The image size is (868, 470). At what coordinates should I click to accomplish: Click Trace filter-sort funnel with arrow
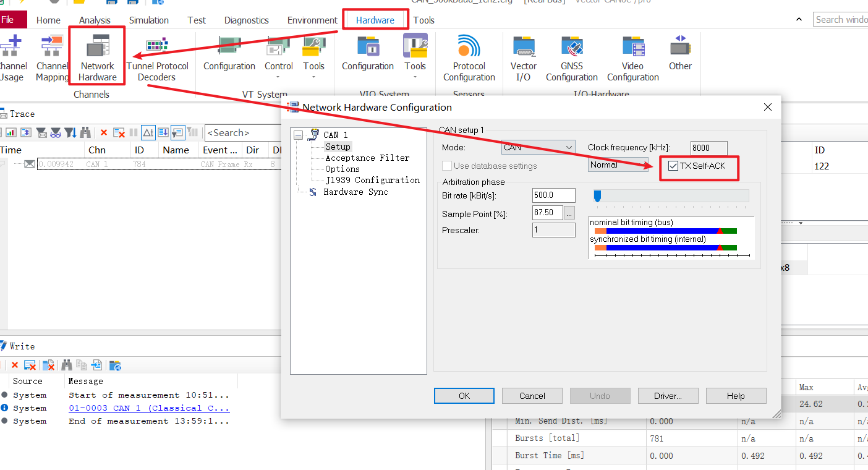point(70,132)
